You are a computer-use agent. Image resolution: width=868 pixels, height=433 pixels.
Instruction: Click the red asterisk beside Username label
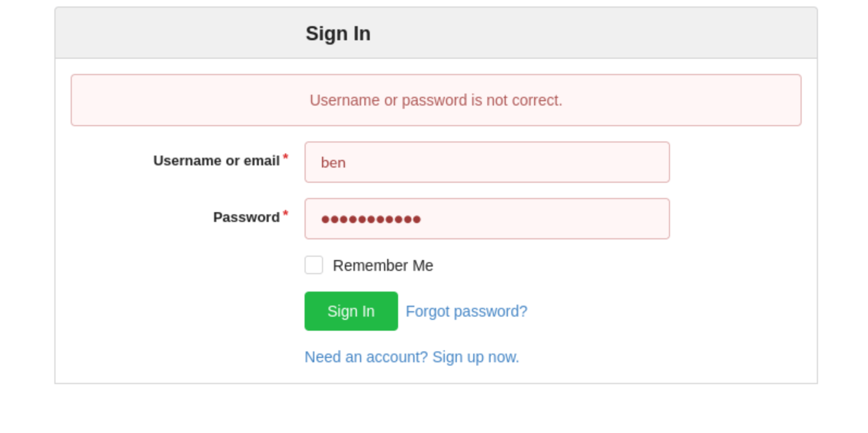pos(286,157)
